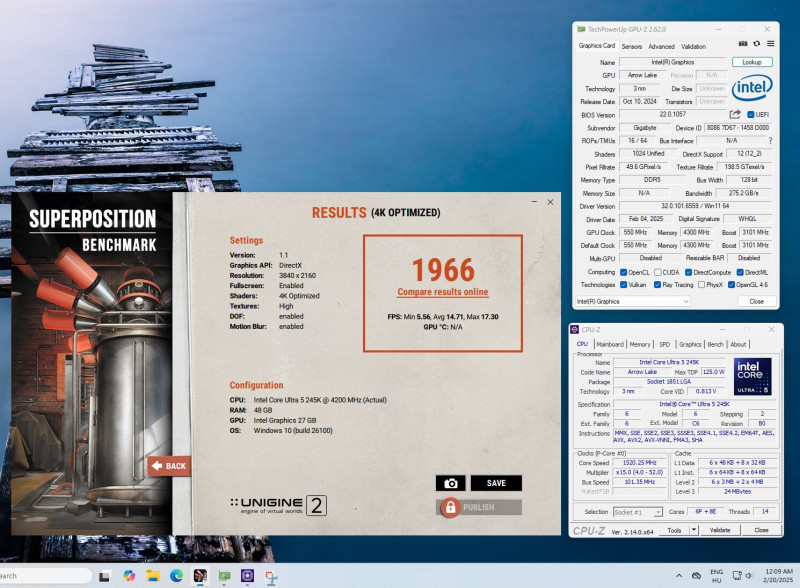This screenshot has width=800, height=588.
Task: Toggle the DirectCompute checkbox
Action: coord(688,272)
